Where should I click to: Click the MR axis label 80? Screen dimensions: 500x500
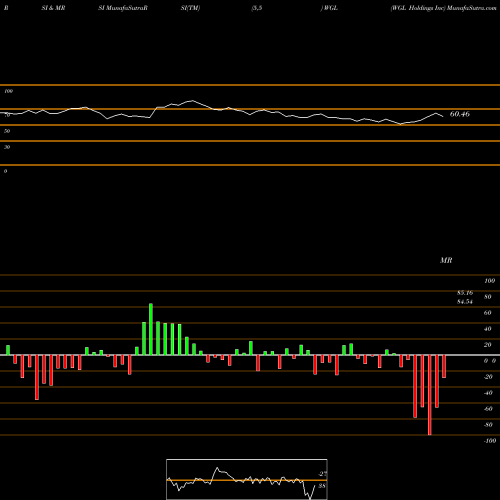click(x=488, y=297)
